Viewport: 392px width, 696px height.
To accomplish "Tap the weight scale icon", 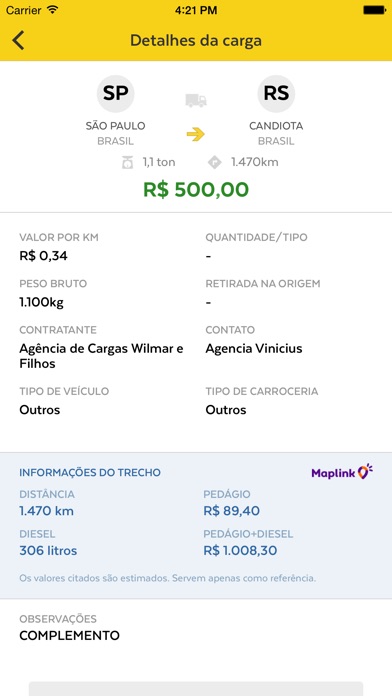I will point(127,162).
